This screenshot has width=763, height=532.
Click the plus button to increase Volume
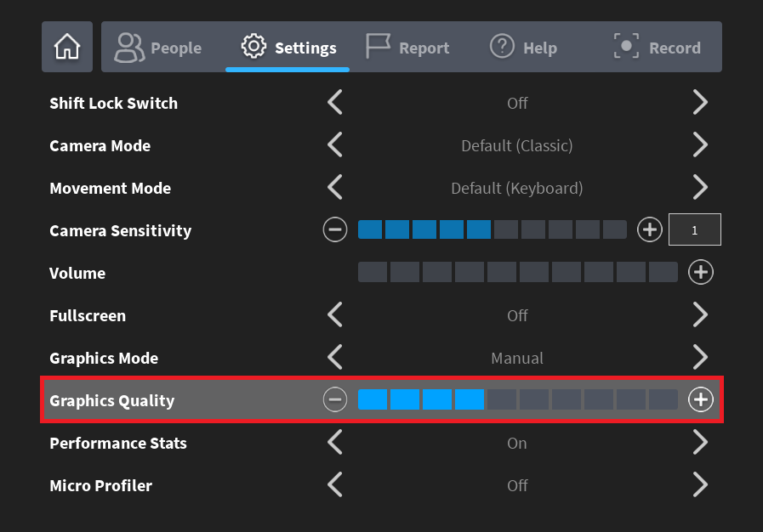coord(700,272)
